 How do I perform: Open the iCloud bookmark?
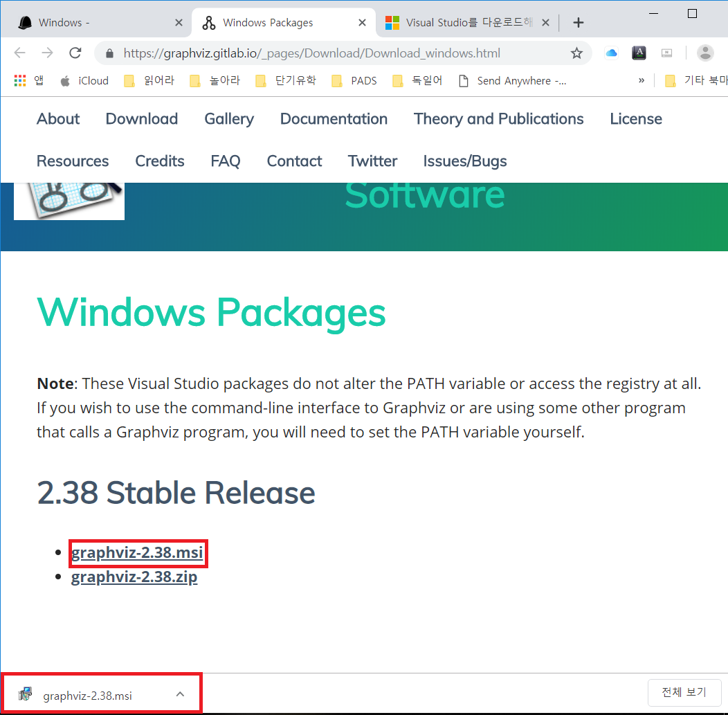(84, 81)
